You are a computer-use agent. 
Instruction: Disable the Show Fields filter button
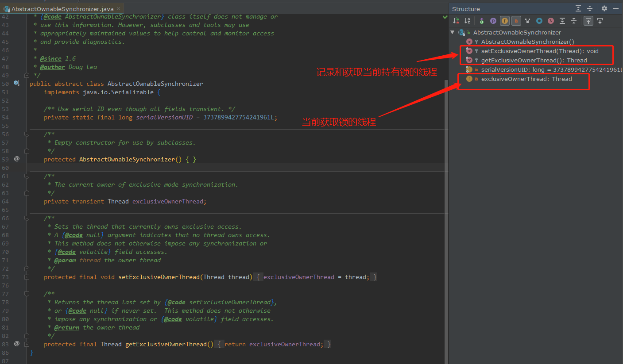(x=505, y=21)
